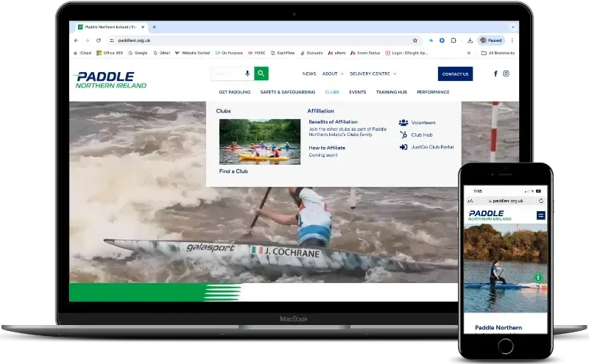The height and width of the screenshot is (364, 589).
Task: Open the Get Paddling menu item
Action: click(x=235, y=92)
